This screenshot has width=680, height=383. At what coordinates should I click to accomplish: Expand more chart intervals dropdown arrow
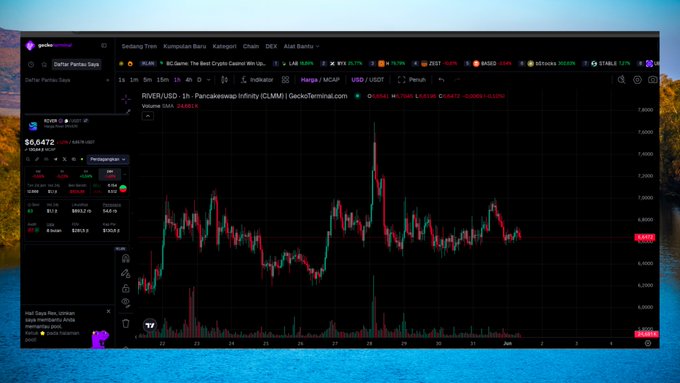pos(209,80)
